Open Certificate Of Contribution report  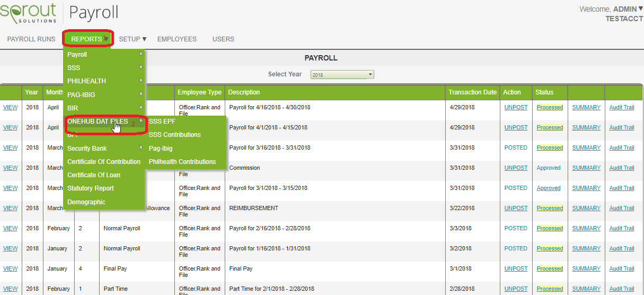pyautogui.click(x=104, y=162)
